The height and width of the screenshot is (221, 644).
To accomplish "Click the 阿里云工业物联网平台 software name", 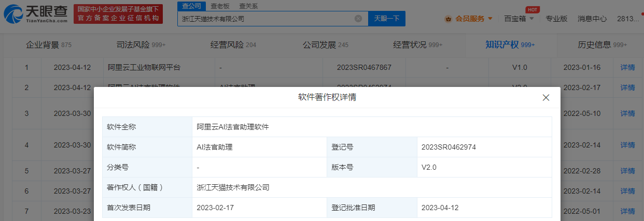I will [x=144, y=67].
